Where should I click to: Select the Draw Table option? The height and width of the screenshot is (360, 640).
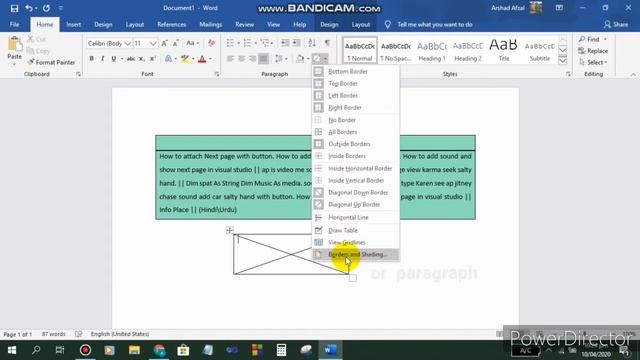(356, 230)
